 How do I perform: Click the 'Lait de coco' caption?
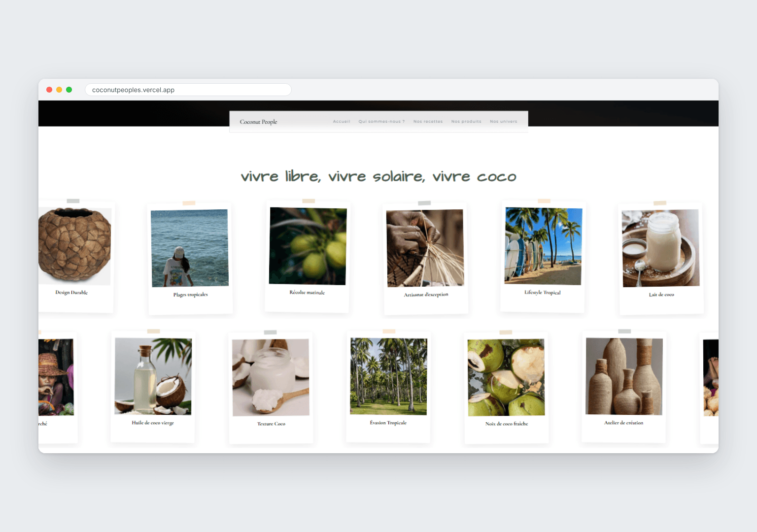click(x=661, y=295)
